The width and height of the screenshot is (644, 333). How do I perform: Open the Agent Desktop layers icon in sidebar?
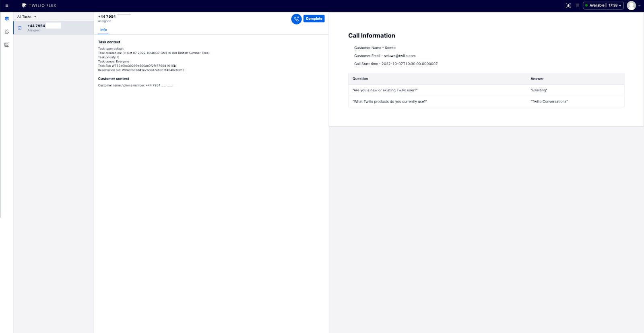(7, 18)
